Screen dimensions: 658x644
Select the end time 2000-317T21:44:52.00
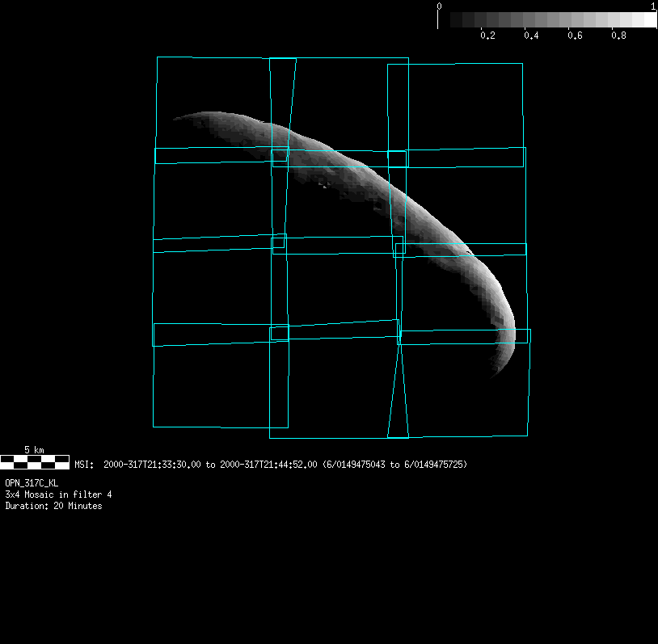tap(268, 465)
